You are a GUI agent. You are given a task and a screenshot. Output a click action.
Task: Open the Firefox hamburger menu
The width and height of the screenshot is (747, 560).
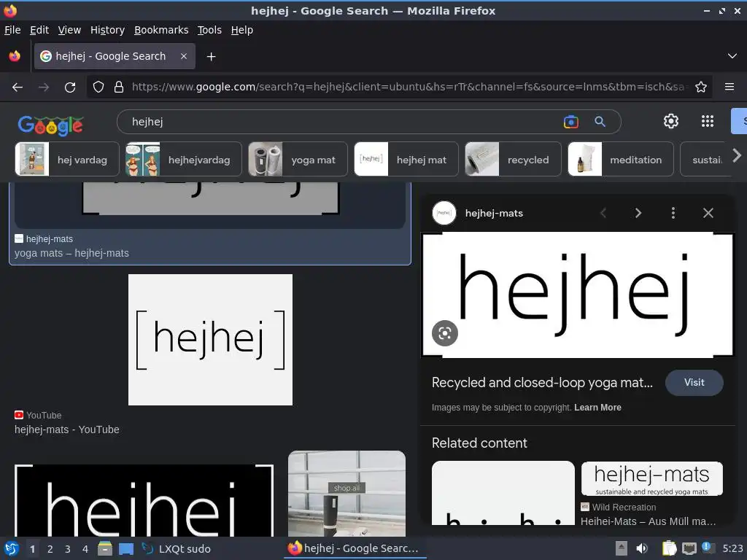(729, 87)
